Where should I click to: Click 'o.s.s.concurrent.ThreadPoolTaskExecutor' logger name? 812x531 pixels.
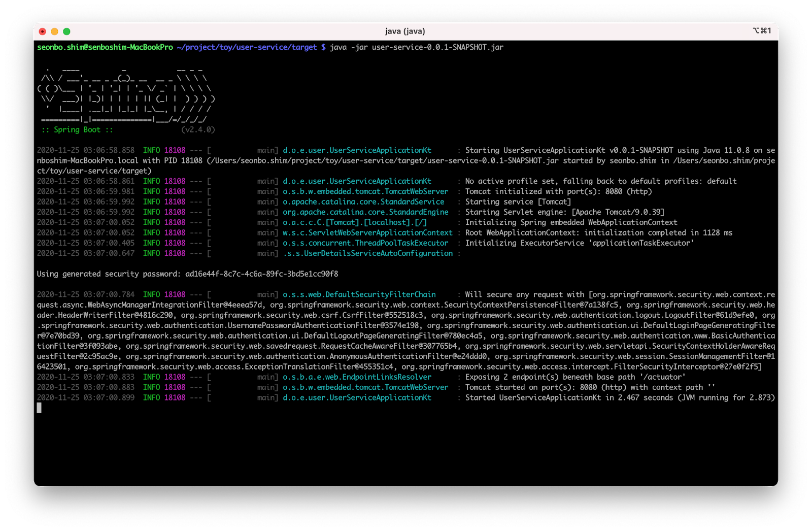365,243
